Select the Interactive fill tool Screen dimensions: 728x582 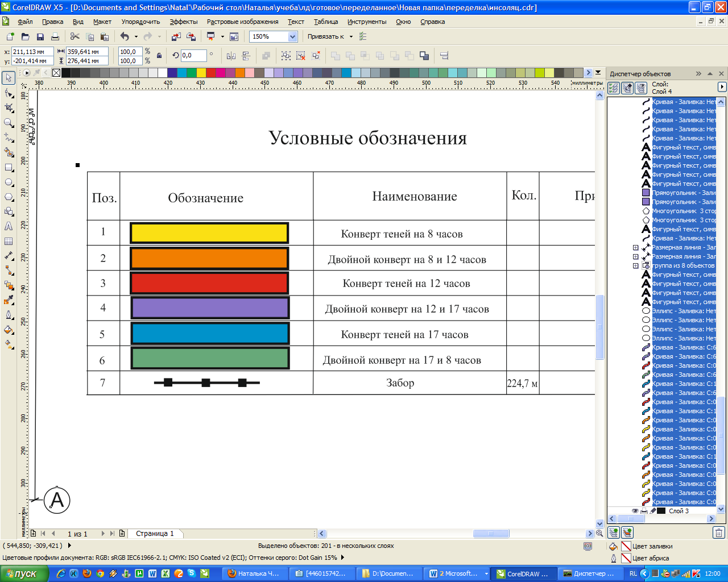point(9,344)
